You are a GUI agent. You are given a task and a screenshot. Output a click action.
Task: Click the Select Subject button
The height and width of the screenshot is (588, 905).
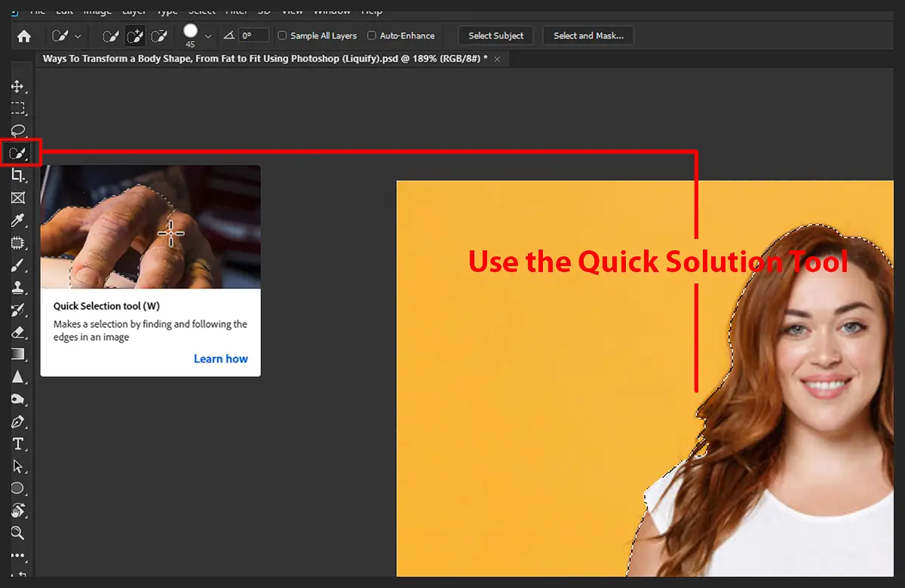coord(495,35)
